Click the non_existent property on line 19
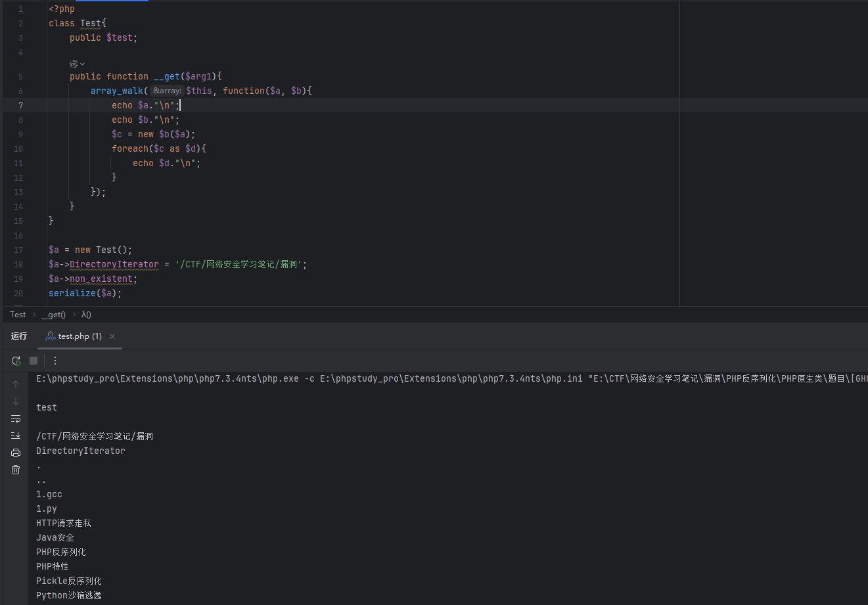868x605 pixels. tap(103, 279)
